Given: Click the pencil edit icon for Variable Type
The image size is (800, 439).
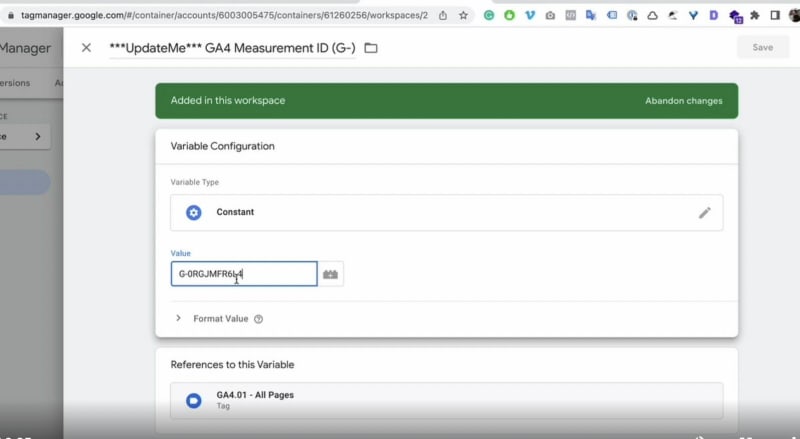Looking at the screenshot, I should click(705, 213).
